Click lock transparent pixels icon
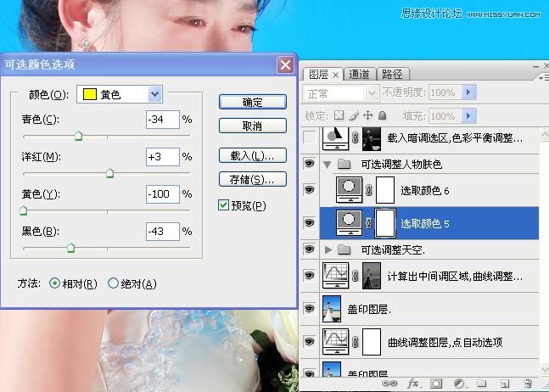The width and height of the screenshot is (549, 392). click(339, 115)
